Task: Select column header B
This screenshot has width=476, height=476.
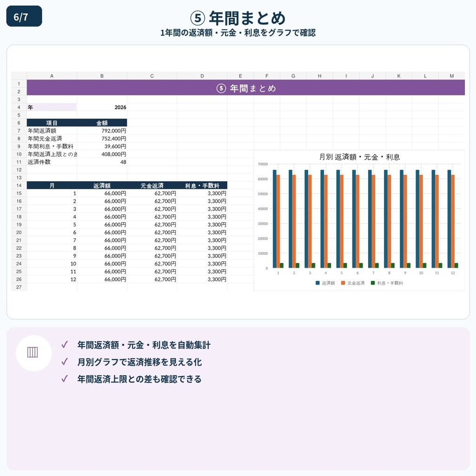Action: click(x=102, y=76)
